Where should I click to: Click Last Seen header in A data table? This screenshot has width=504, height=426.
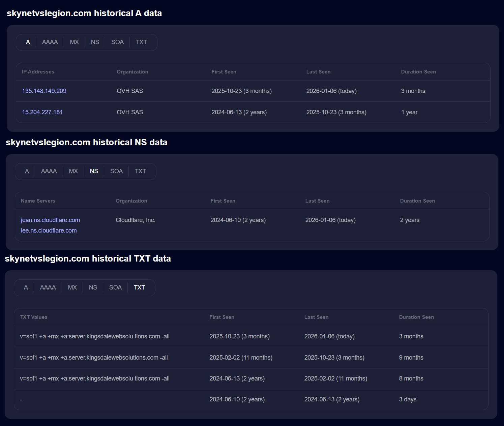318,72
